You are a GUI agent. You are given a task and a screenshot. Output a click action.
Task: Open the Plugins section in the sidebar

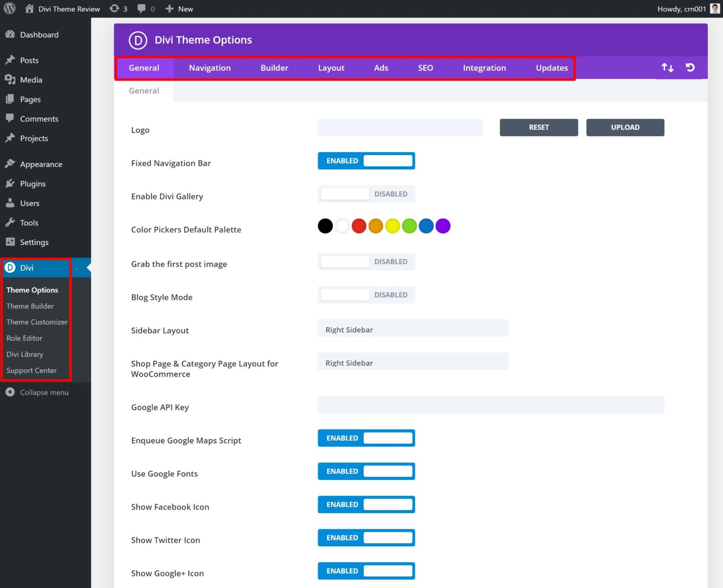tap(32, 184)
